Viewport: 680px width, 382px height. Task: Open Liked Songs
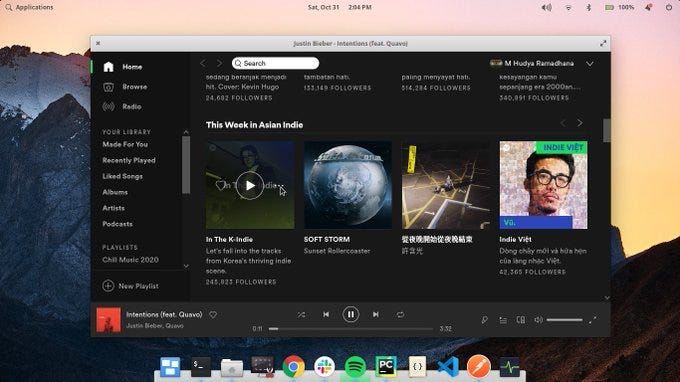[x=122, y=176]
